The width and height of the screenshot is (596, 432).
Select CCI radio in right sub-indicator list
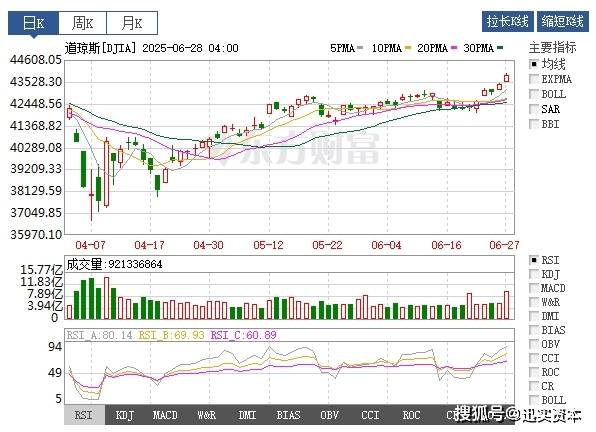pos(534,358)
